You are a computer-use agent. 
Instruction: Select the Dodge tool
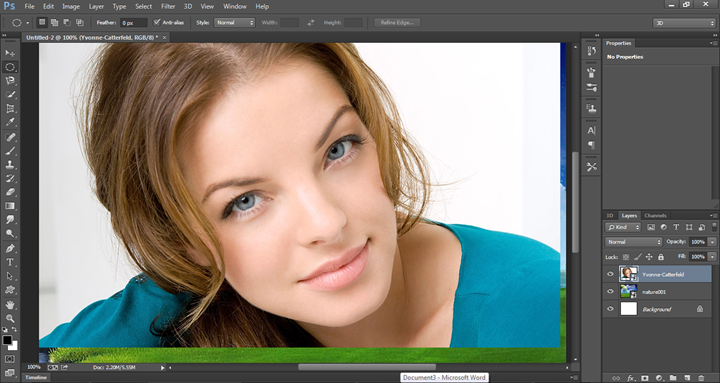pyautogui.click(x=10, y=233)
